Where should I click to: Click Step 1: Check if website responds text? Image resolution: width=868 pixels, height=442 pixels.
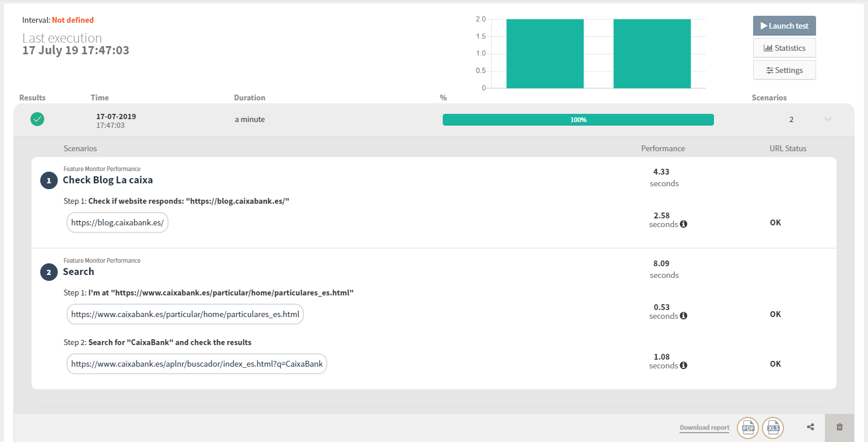click(177, 201)
